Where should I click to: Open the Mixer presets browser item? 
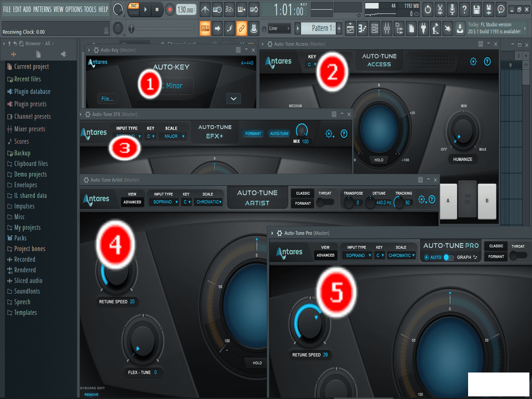[x=30, y=129]
